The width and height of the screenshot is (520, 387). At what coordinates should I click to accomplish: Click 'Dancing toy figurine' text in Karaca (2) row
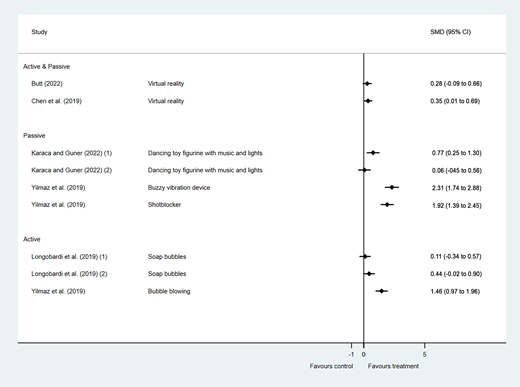[205, 170]
